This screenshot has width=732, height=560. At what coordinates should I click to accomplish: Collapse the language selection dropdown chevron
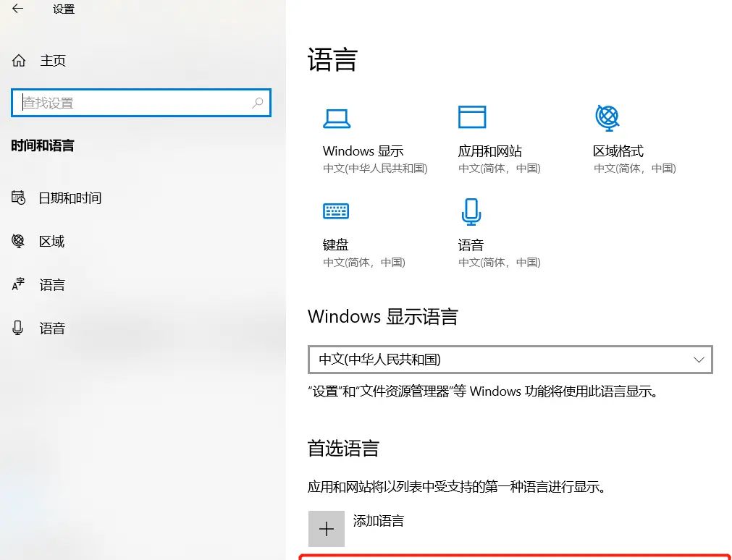click(x=699, y=359)
